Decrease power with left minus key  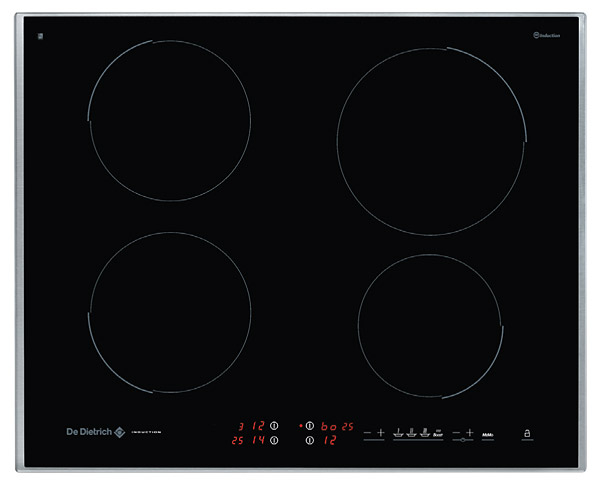click(x=367, y=432)
